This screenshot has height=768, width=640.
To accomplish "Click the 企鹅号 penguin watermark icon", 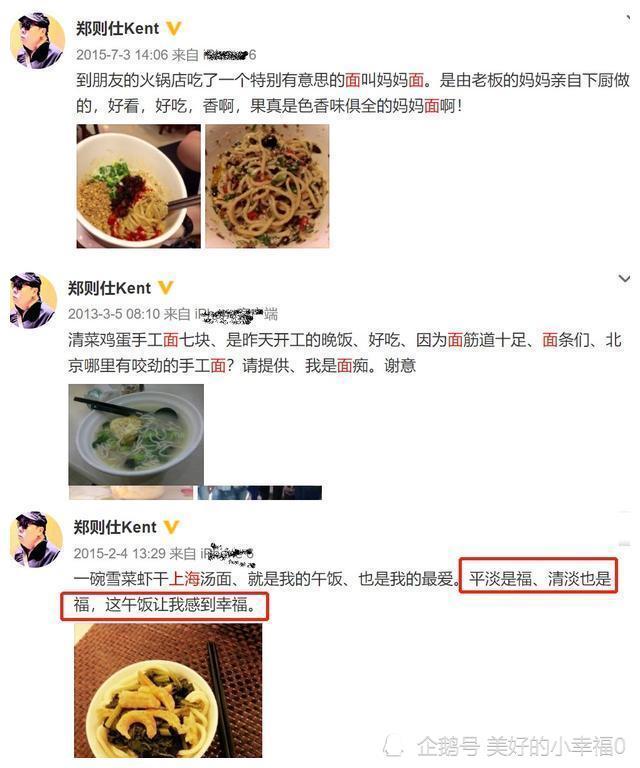I will [x=393, y=746].
